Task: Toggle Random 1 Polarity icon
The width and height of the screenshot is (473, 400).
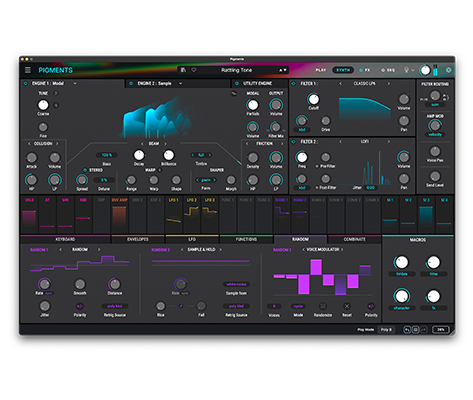Action: (80, 306)
